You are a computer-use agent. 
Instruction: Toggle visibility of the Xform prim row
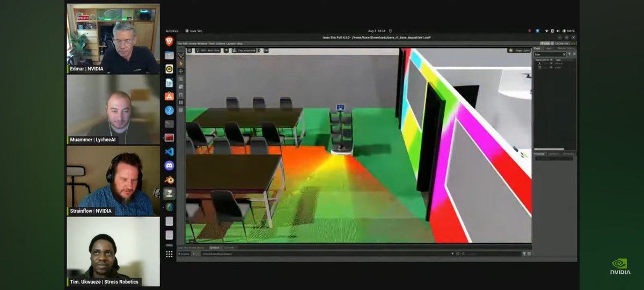click(x=551, y=63)
